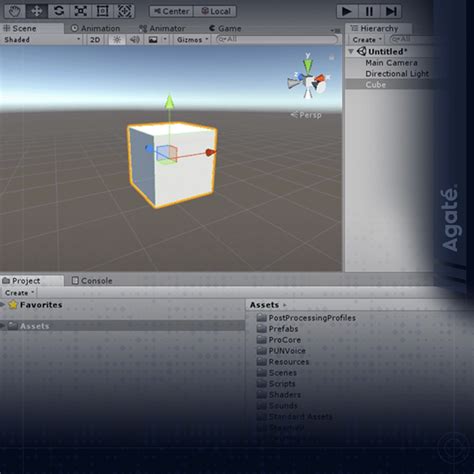Toggle pivot mode Center button
The image size is (474, 474).
tap(171, 11)
